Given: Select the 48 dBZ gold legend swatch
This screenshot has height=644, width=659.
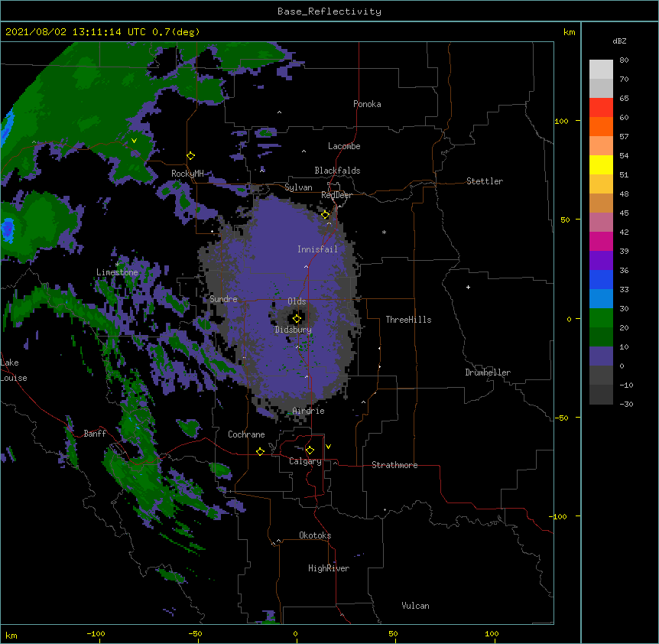Looking at the screenshot, I should (x=601, y=203).
